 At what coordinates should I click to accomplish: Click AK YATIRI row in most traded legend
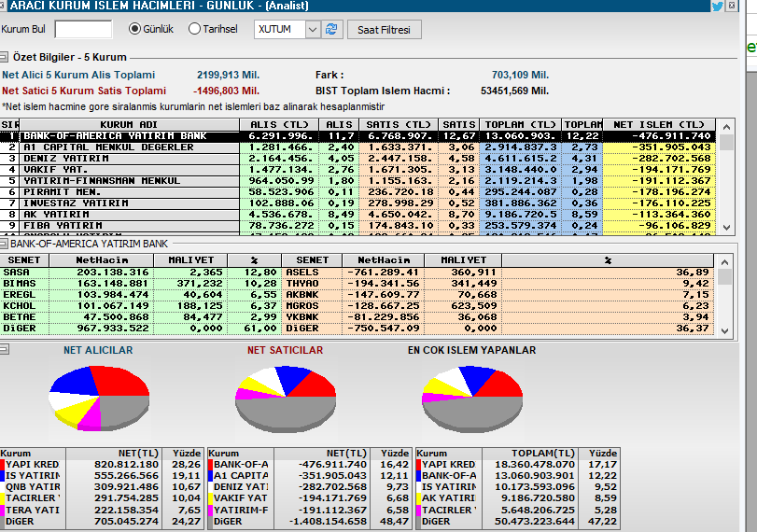click(518, 498)
